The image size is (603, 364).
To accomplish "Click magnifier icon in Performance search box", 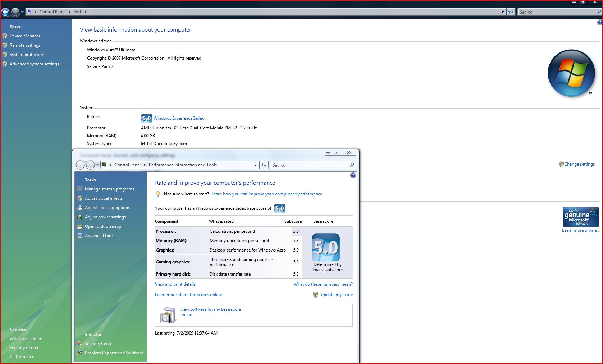I will 352,165.
